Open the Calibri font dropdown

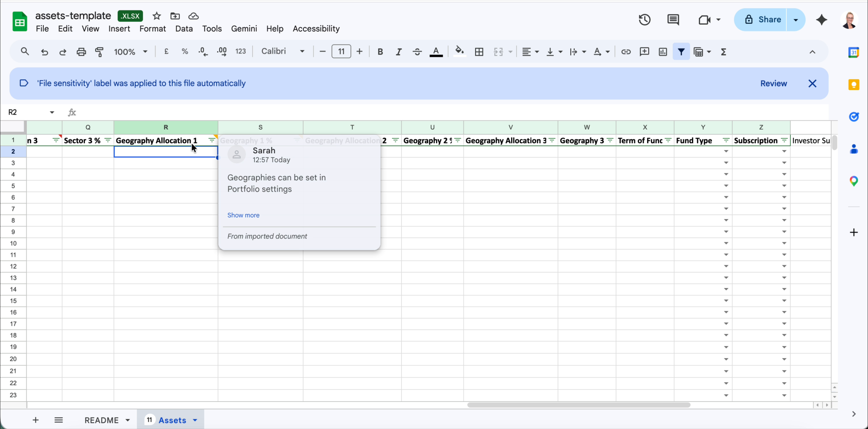tap(283, 51)
